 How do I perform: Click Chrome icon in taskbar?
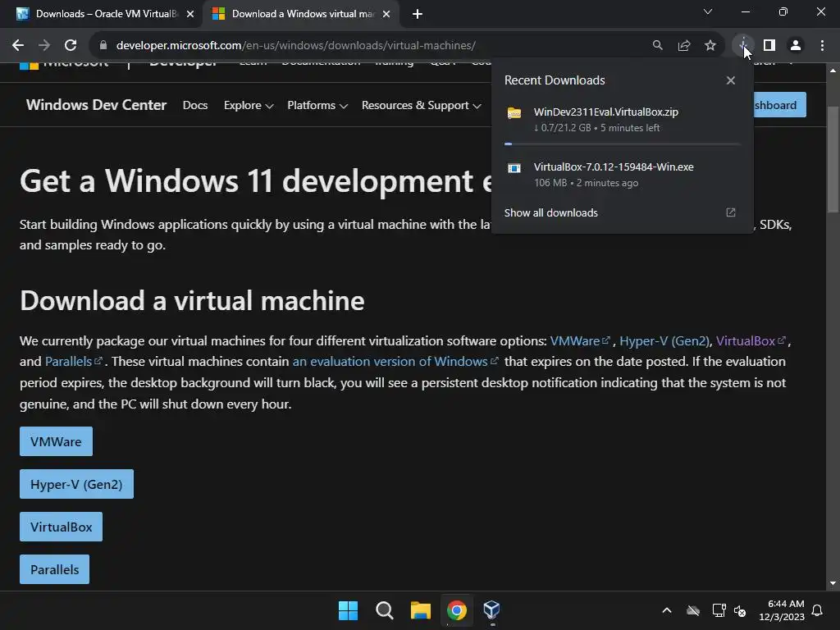456,610
